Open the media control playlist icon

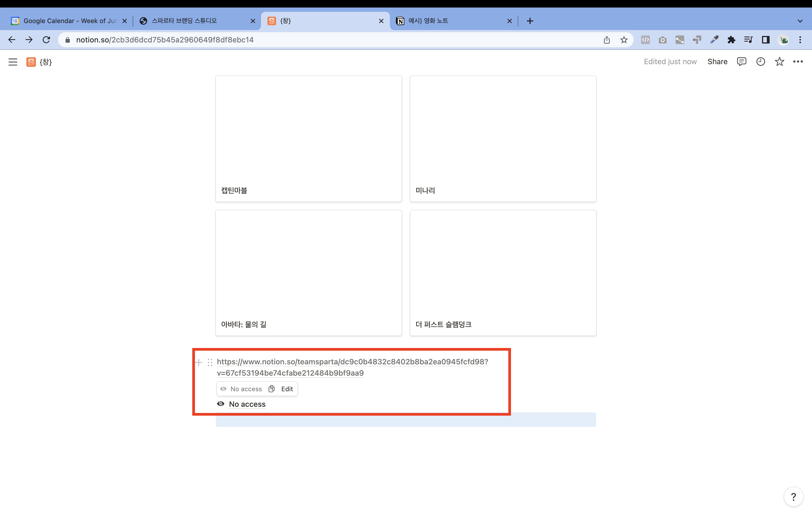point(748,40)
